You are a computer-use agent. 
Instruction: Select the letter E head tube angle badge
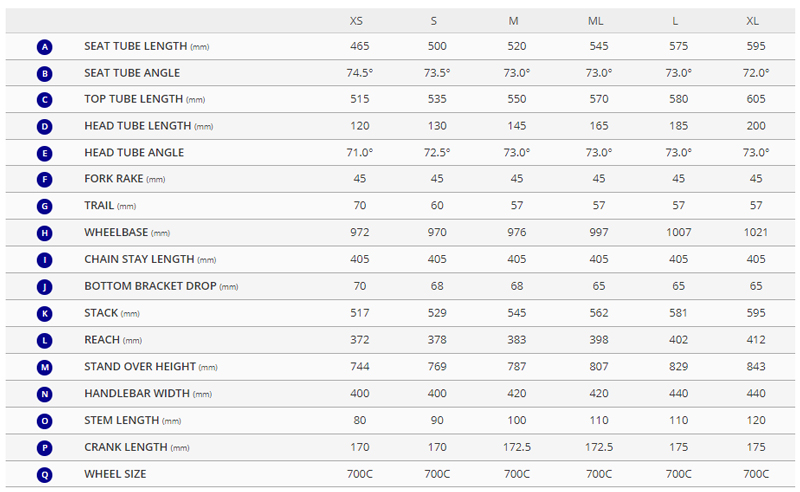44,153
